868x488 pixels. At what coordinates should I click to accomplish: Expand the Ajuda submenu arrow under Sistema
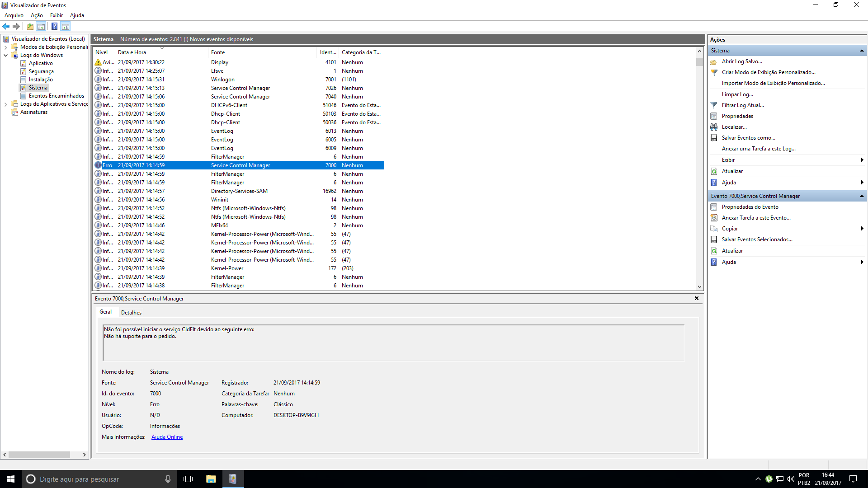862,183
